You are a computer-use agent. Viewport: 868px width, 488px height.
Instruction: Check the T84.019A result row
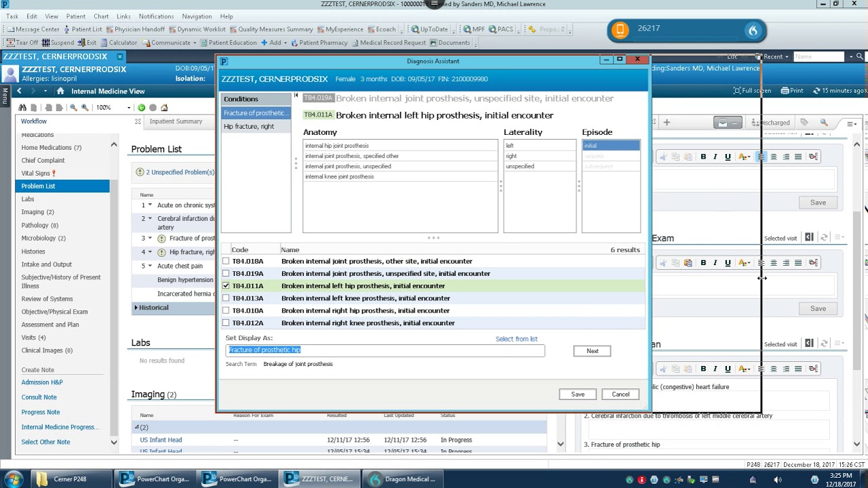pos(226,273)
